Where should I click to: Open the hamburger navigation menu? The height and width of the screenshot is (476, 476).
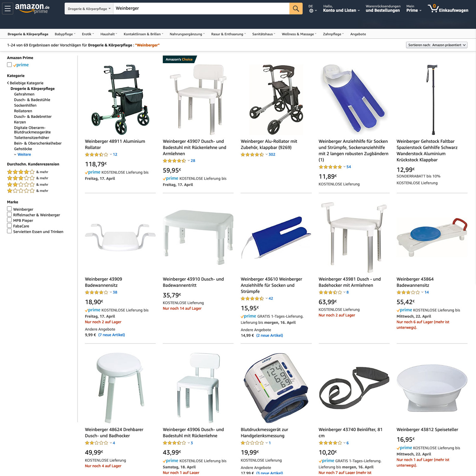click(x=8, y=9)
